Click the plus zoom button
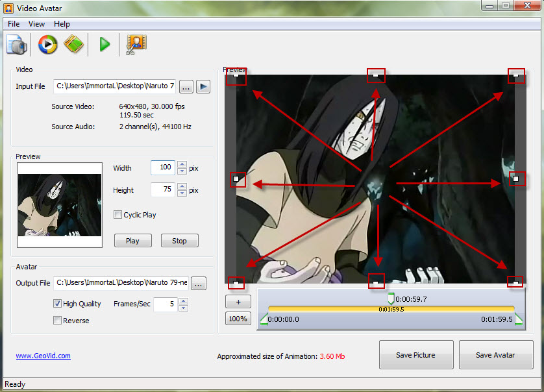 (x=238, y=302)
